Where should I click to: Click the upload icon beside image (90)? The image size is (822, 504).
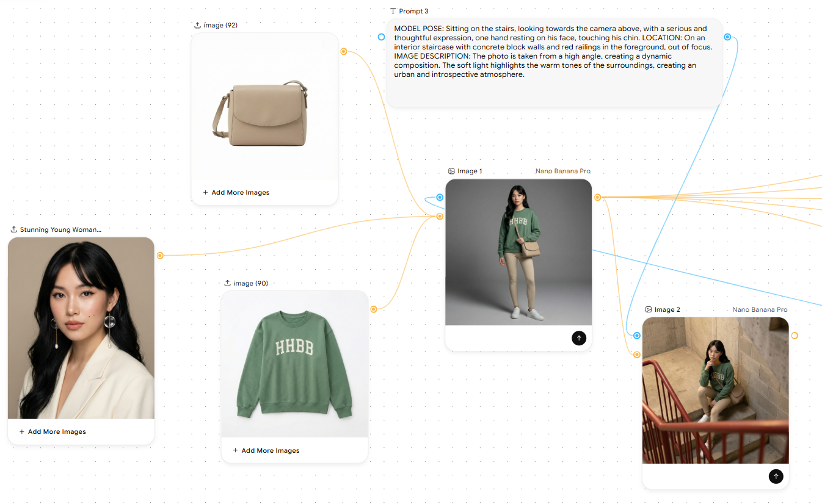[227, 283]
